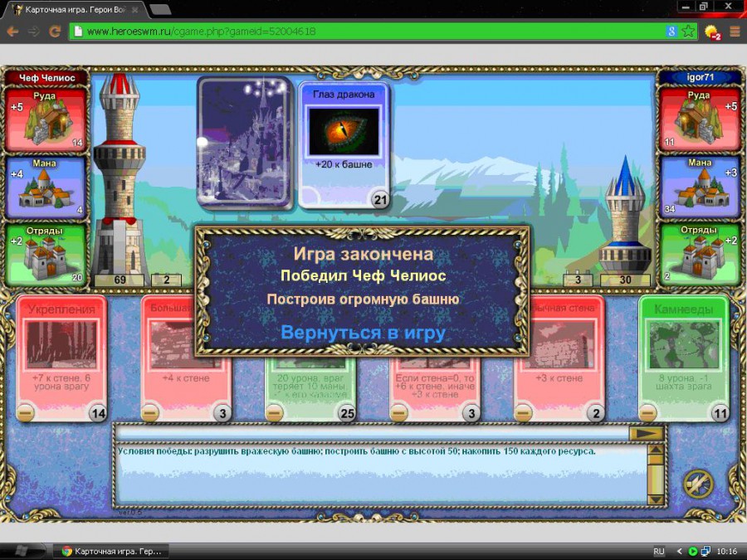Screen dimensions: 747x560
Task: Click igor71 tower height value 30
Action: pos(625,280)
